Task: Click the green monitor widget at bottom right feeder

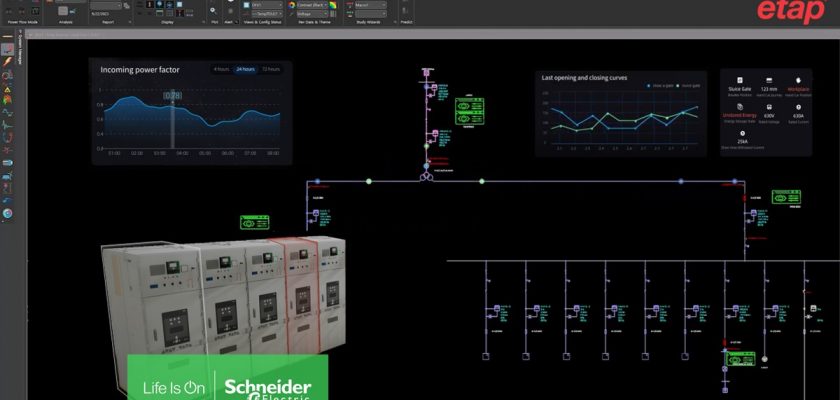Action: (x=740, y=359)
